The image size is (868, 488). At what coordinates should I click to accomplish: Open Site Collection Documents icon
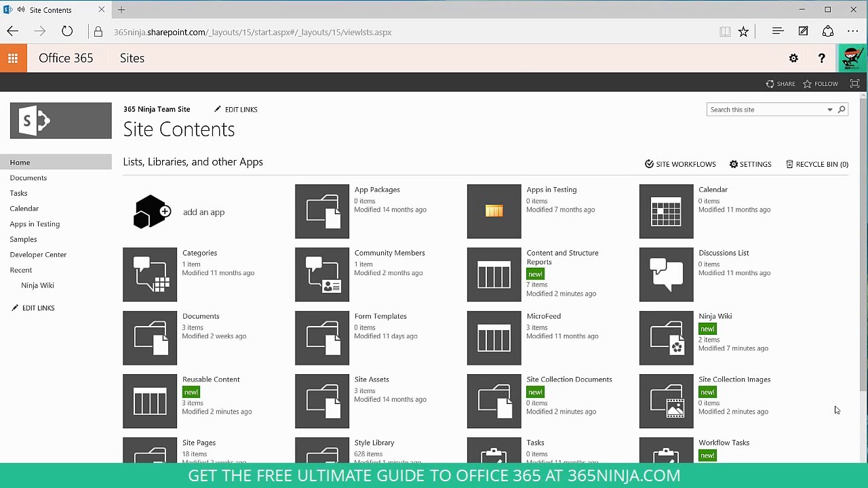[x=494, y=401]
